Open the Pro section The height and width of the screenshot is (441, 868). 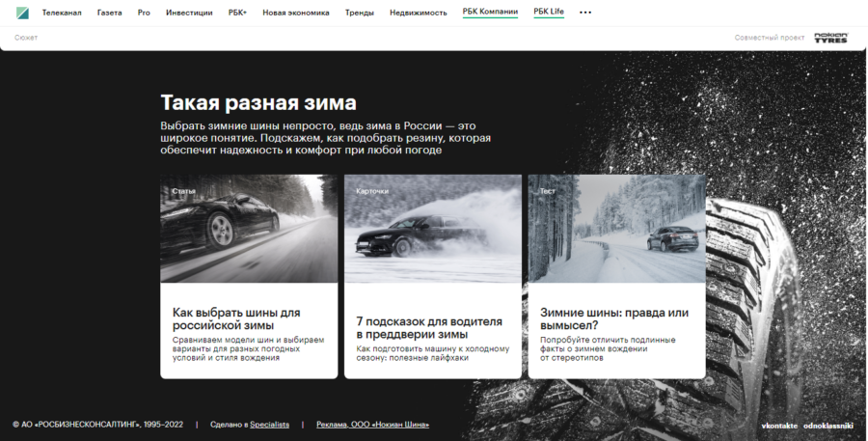(x=144, y=13)
